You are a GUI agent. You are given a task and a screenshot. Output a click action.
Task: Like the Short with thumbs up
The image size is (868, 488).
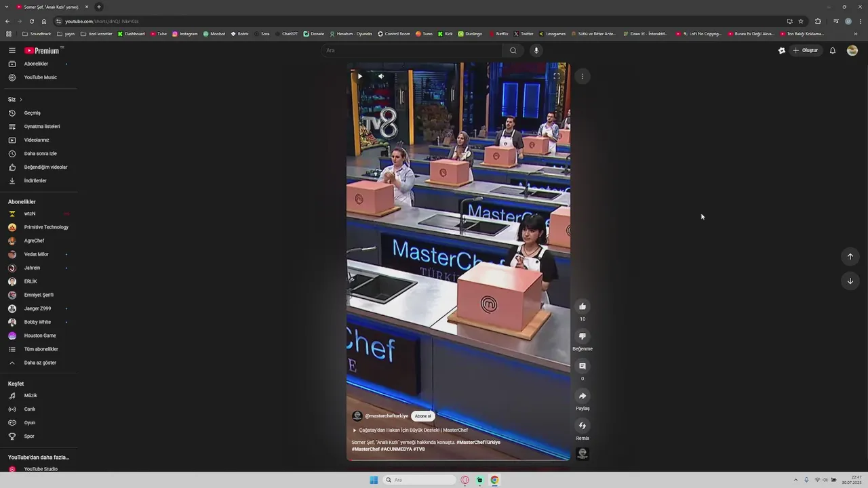click(583, 306)
